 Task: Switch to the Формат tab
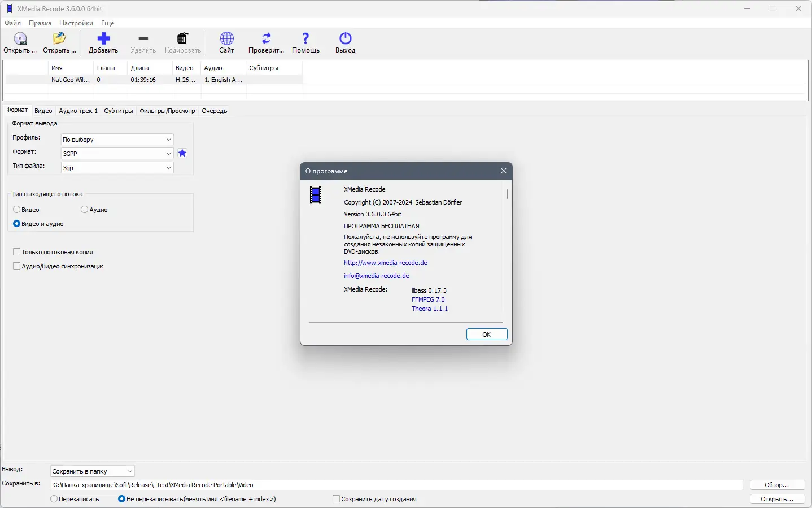(x=17, y=110)
